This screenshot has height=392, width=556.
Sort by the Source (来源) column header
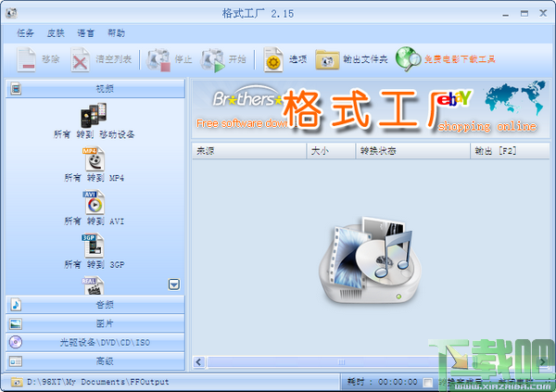pos(249,151)
